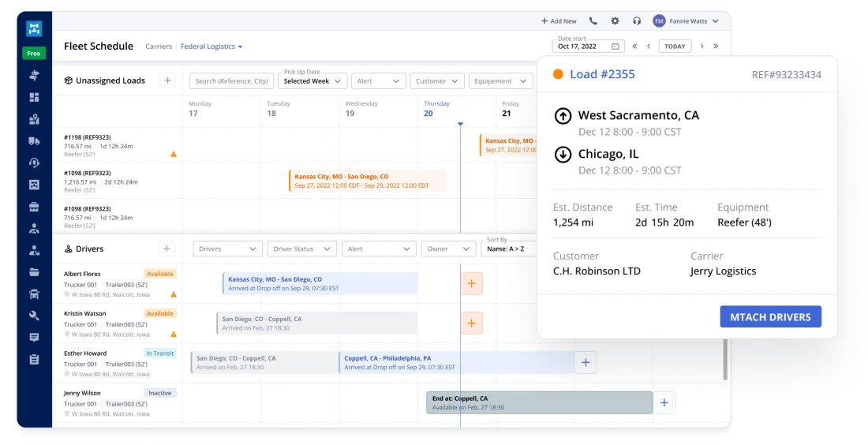Open the phone call icon in header
The width and height of the screenshot is (868, 445).
point(593,21)
